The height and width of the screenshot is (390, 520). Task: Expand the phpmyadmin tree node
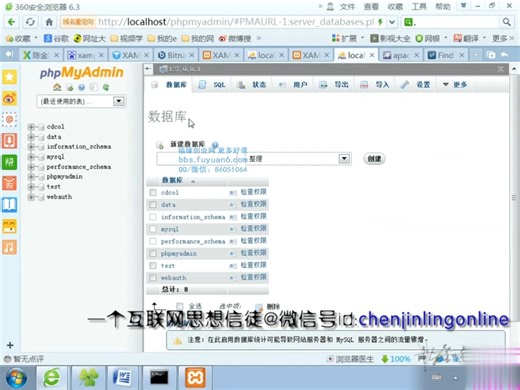click(x=31, y=177)
